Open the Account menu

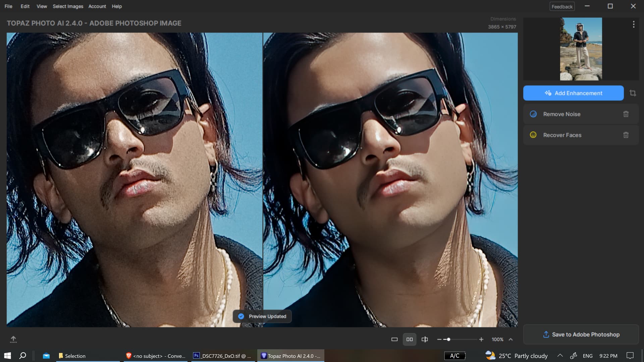[x=97, y=6]
